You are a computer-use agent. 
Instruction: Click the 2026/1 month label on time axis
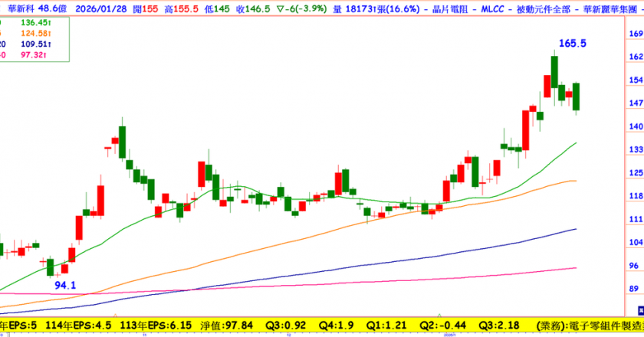pos(449,335)
